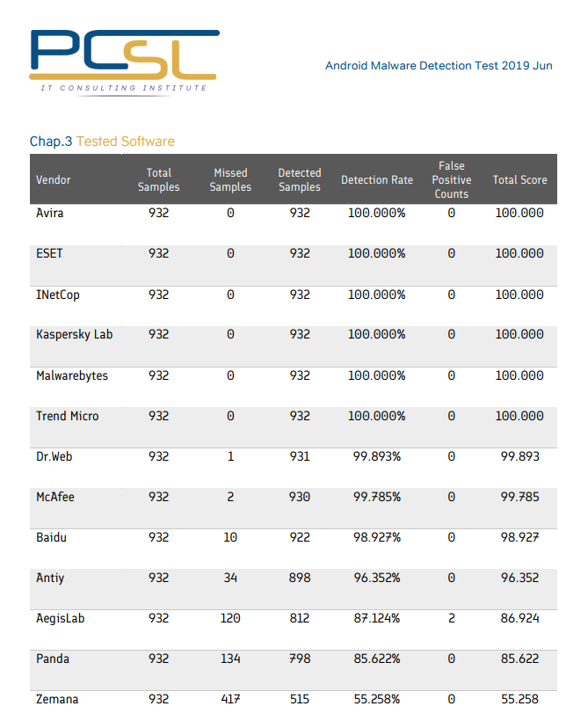The height and width of the screenshot is (728, 588).
Task: Select the Kaspersky Lab vendor cell
Action: (74, 335)
